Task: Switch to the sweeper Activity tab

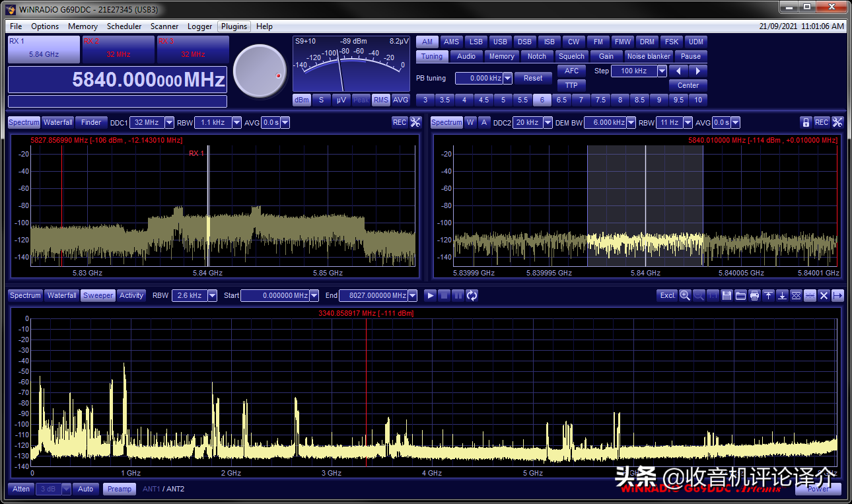Action: (131, 295)
